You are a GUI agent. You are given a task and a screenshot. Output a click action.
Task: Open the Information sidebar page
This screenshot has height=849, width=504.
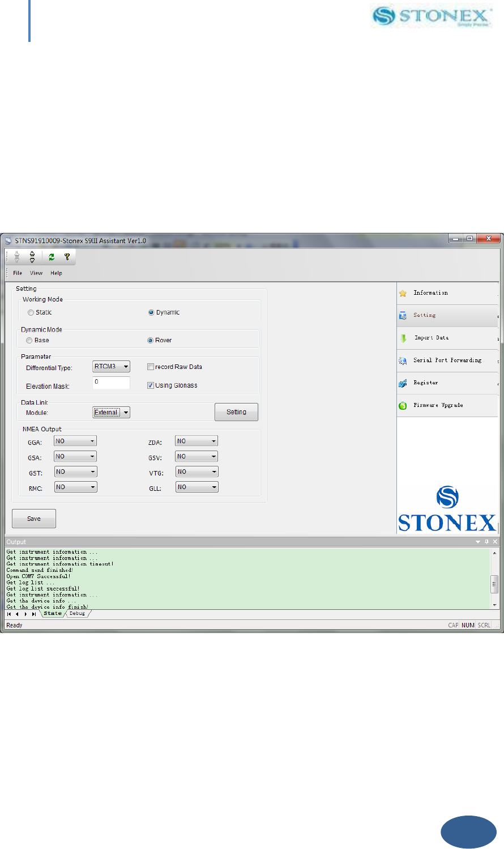pos(447,293)
